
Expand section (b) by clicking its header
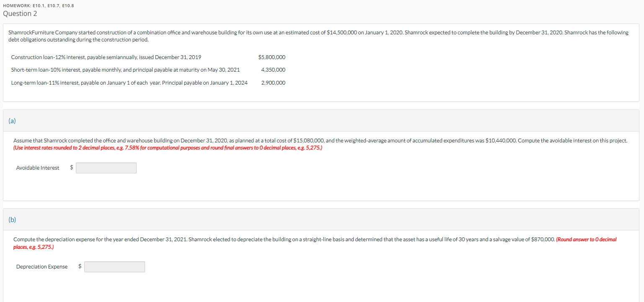12,219
